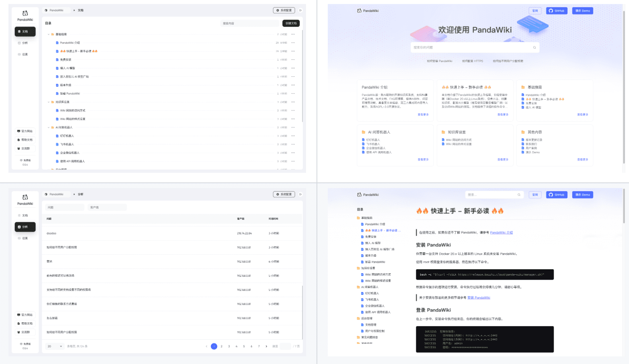The height and width of the screenshot is (364, 629).
Task: Open 安装 PandaWiki link in article body
Action: point(479,298)
